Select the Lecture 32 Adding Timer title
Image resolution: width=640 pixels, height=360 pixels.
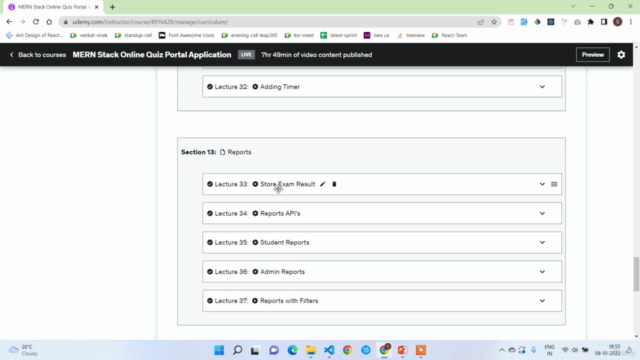click(280, 87)
